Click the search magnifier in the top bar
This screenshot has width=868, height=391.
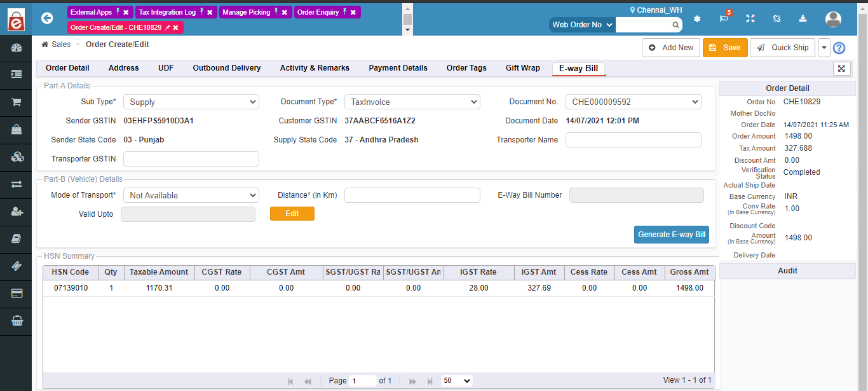point(676,24)
